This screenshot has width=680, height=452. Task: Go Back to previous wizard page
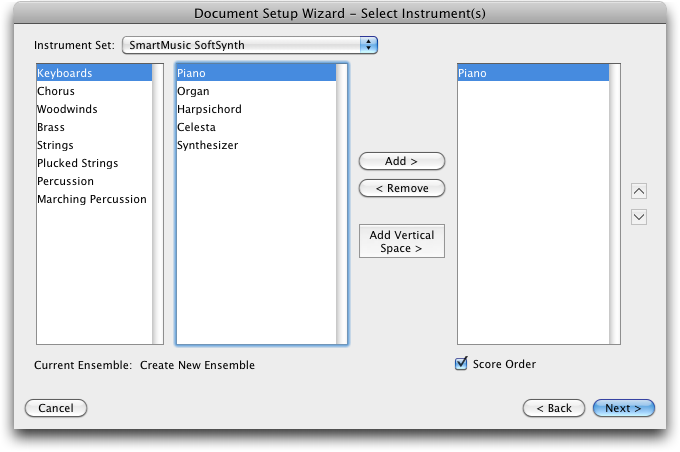[554, 408]
